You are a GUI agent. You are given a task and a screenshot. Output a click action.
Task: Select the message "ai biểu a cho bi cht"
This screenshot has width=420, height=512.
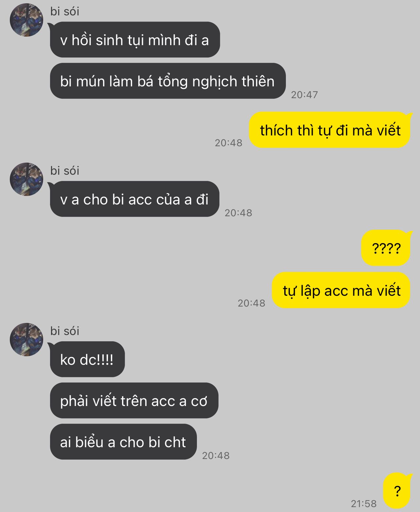pyautogui.click(x=123, y=442)
